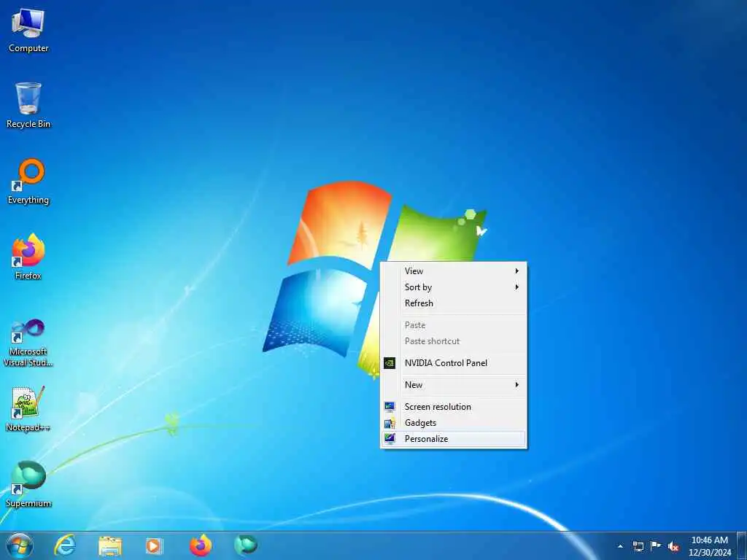Click the muted volume tray icon
The image size is (747, 560).
673,547
